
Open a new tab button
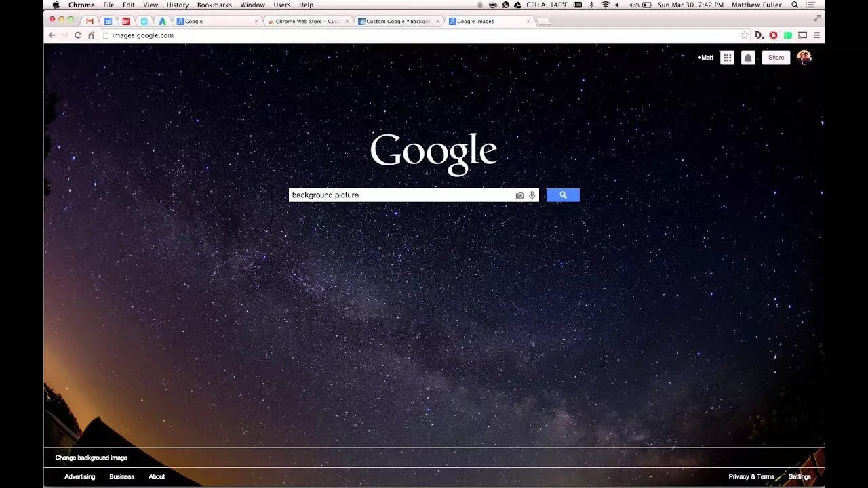544,22
